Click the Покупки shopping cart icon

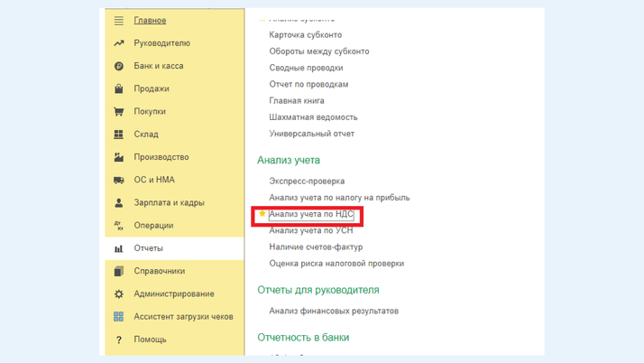[x=119, y=111]
